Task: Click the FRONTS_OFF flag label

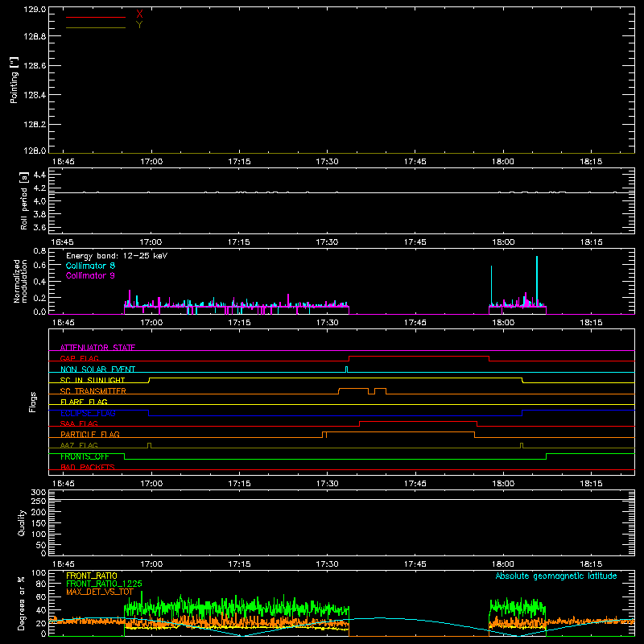Action: [x=85, y=456]
